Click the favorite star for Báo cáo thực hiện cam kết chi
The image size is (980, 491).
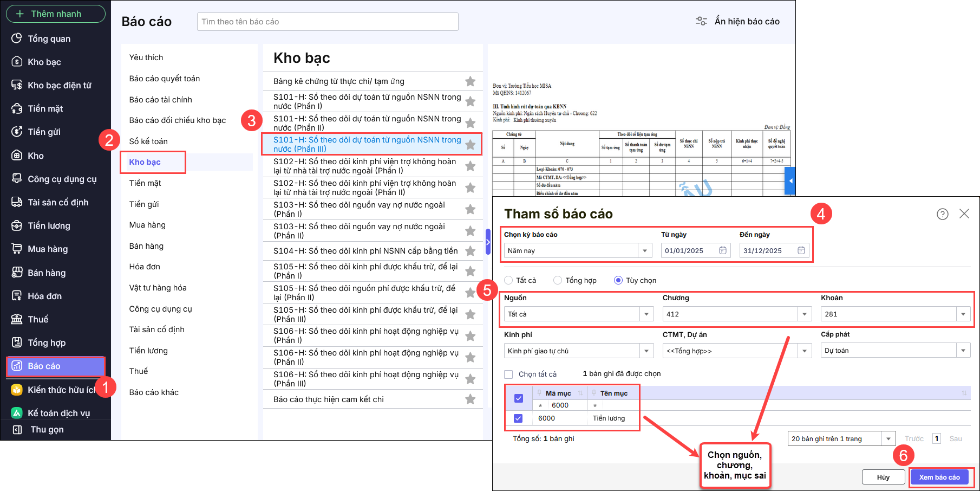(x=470, y=399)
